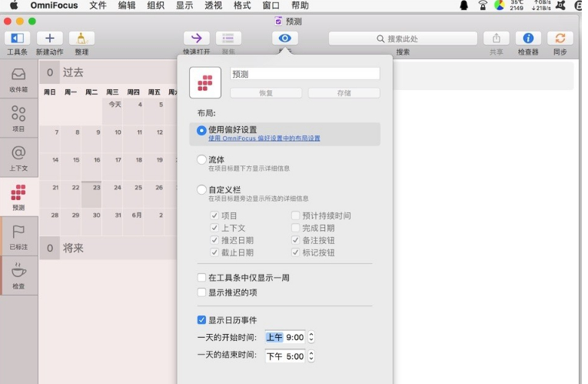
Task: Open the Inspector info icon
Action: (x=528, y=38)
